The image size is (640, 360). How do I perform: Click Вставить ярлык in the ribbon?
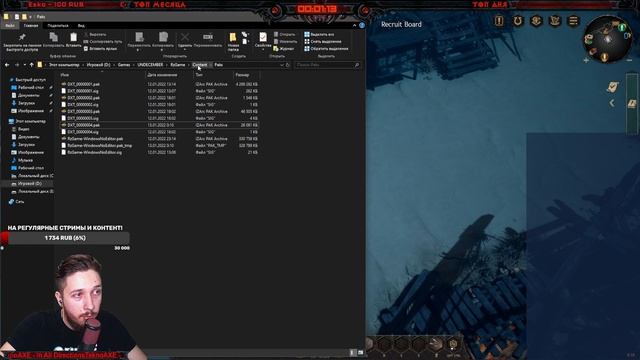coord(100,49)
